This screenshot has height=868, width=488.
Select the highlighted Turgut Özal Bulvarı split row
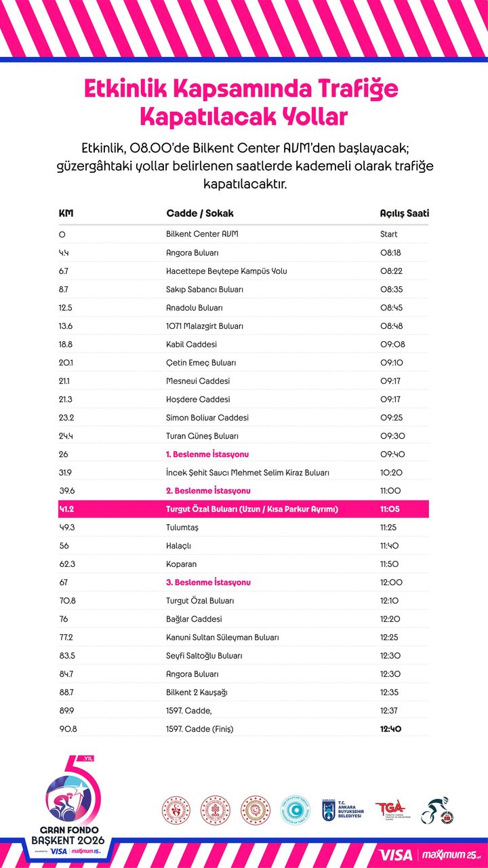(244, 509)
